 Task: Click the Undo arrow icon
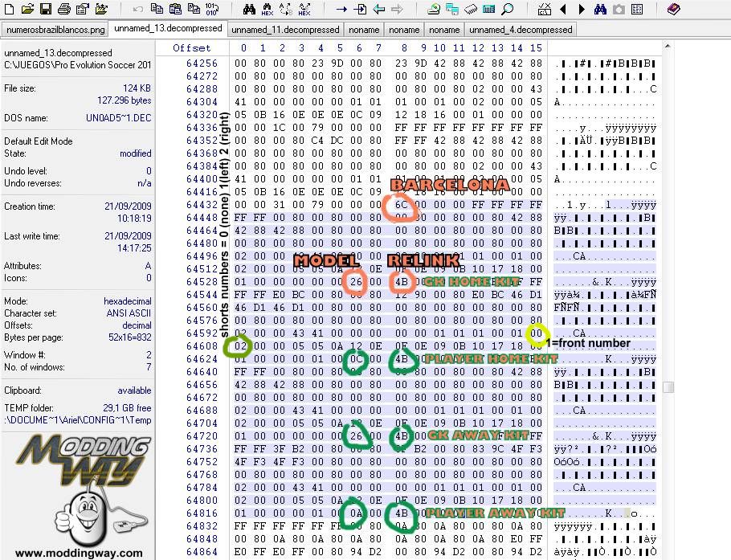pyautogui.click(x=137, y=10)
